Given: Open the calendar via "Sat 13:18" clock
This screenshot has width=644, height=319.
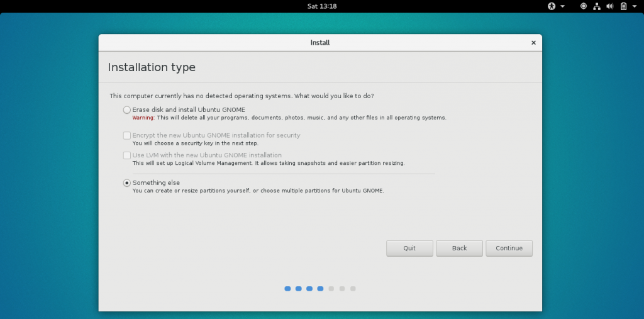Looking at the screenshot, I should coord(322,6).
